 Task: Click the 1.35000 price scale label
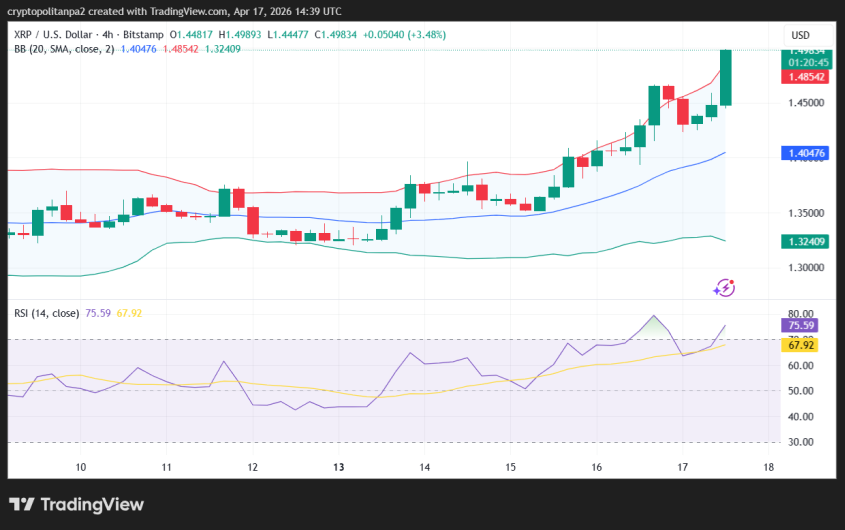pyautogui.click(x=806, y=213)
